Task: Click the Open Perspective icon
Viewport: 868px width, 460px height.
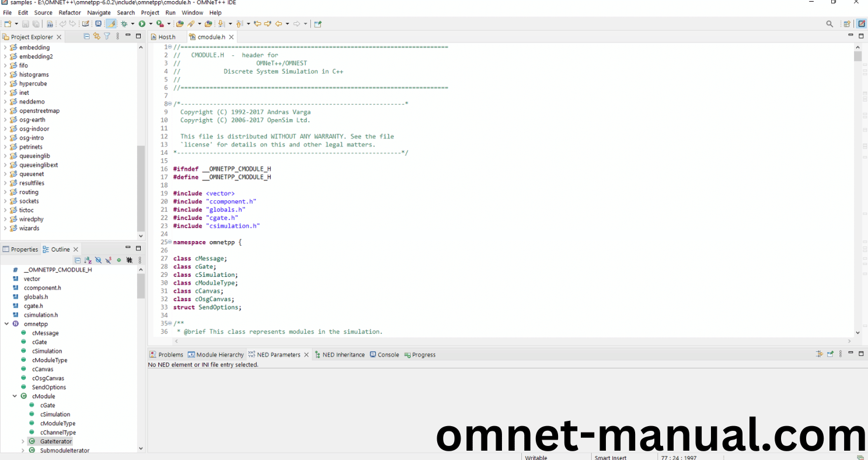Action: click(846, 24)
